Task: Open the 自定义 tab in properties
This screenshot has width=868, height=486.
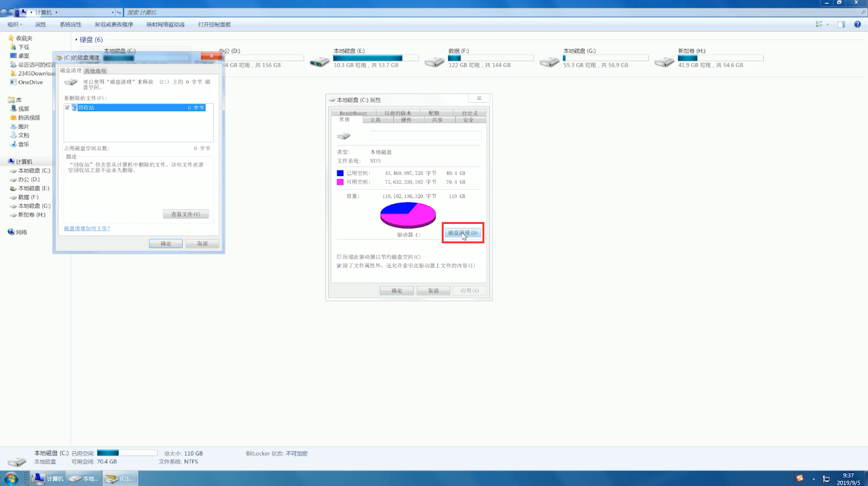Action: 470,113
